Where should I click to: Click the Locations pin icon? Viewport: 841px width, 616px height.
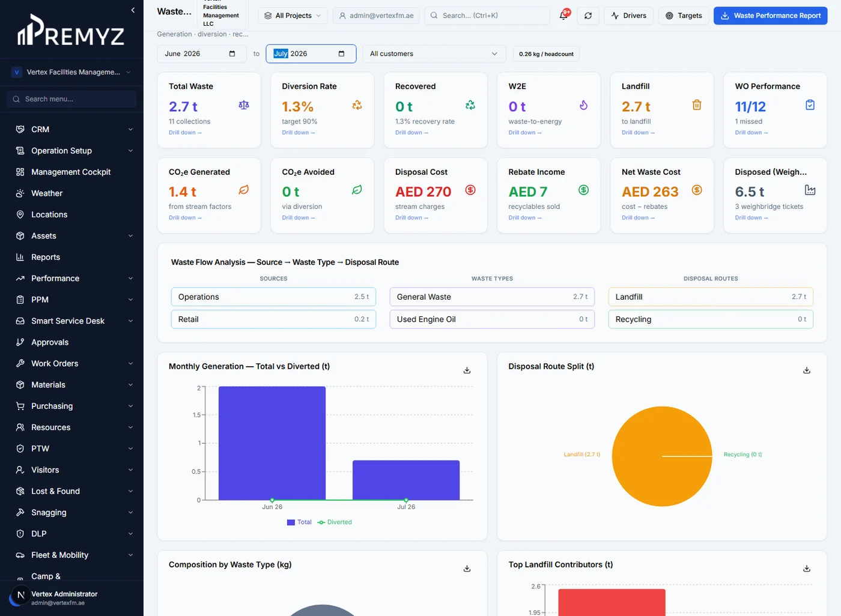click(x=20, y=214)
